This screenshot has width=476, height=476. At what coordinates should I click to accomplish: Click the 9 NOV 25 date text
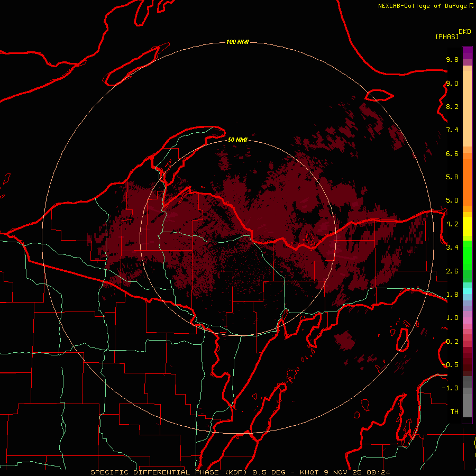[344, 472]
